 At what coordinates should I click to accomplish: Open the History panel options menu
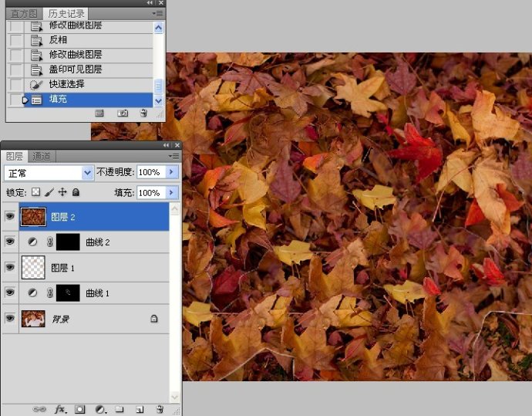(x=157, y=14)
